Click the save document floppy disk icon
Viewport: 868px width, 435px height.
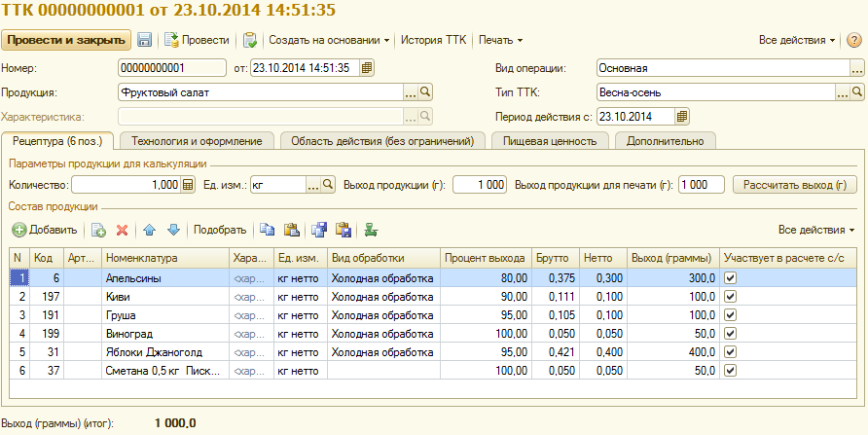pyautogui.click(x=144, y=40)
